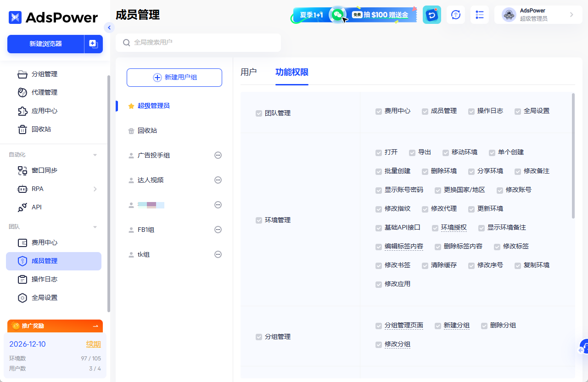Image resolution: width=588 pixels, height=382 pixels.
Task: Open 分组管理 folder icon in sidebar
Action: click(22, 74)
